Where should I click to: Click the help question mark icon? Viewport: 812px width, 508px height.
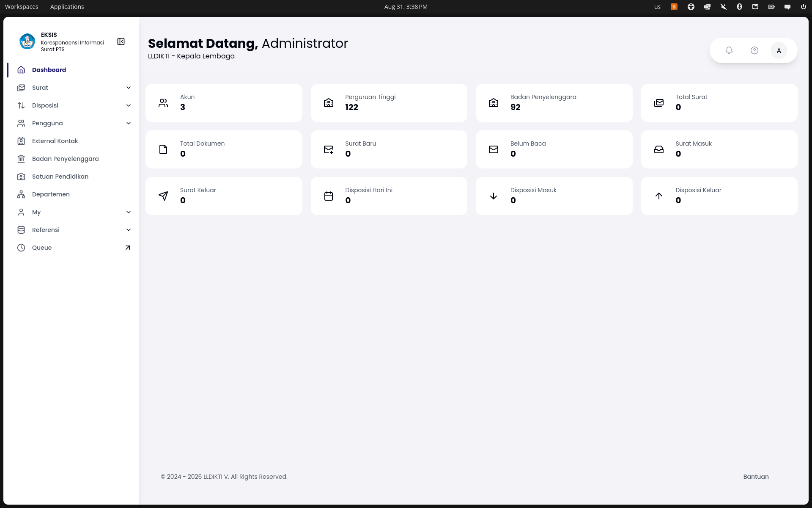(754, 50)
